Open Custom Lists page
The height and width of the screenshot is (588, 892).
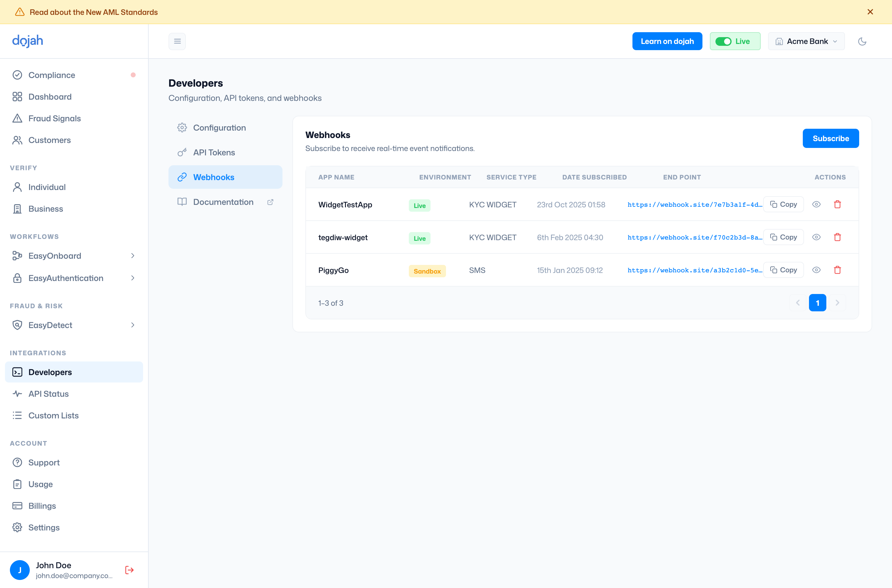point(74,416)
